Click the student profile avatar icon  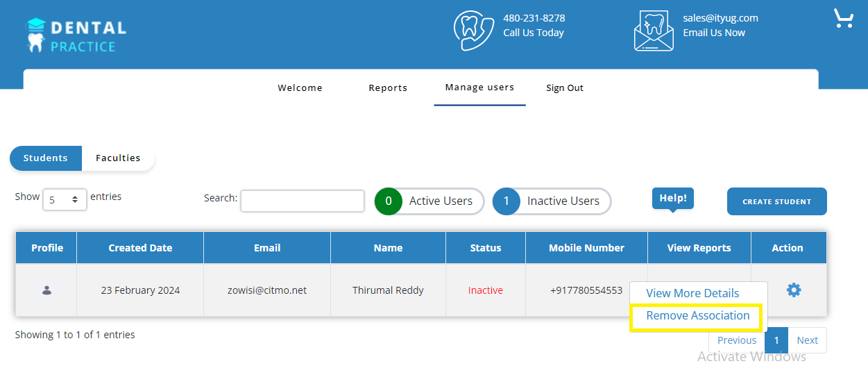point(46,290)
